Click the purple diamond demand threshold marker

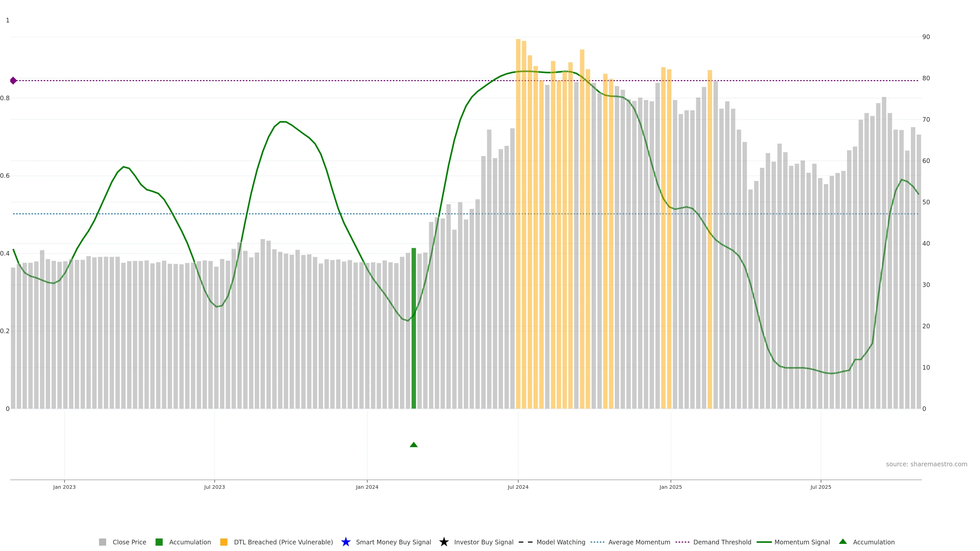point(13,81)
